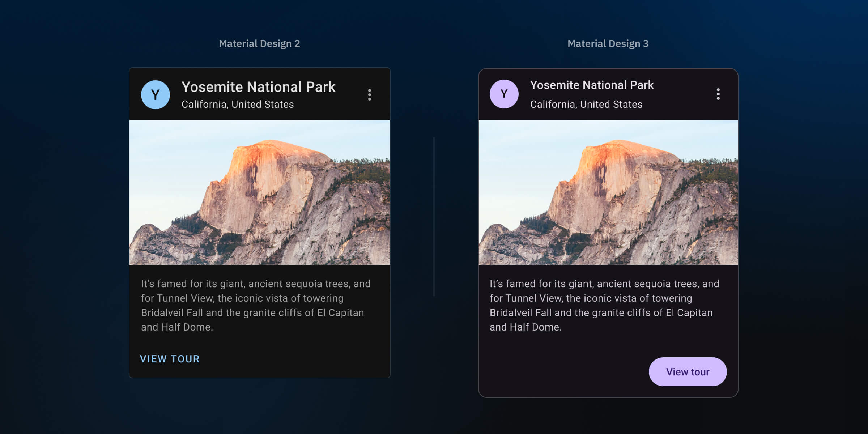Screen dimensions: 868x434
Task: Click the Yosemite National Park title on the left card
Action: 258,87
